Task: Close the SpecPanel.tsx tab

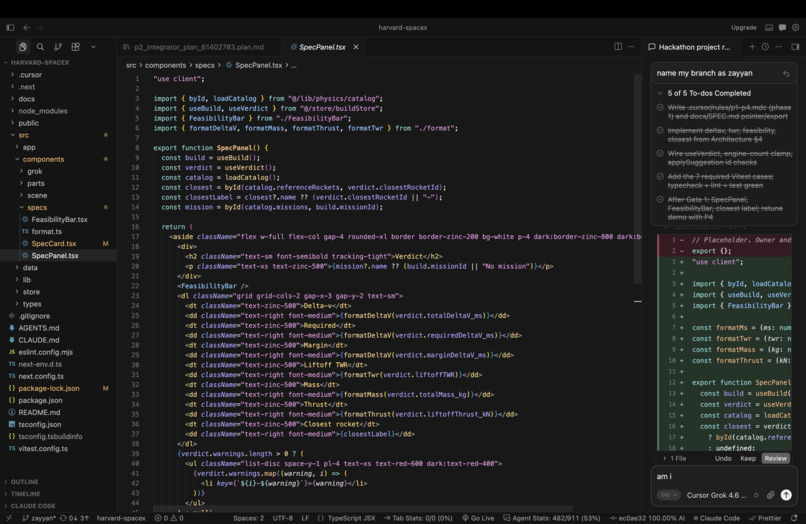Action: tap(356, 47)
